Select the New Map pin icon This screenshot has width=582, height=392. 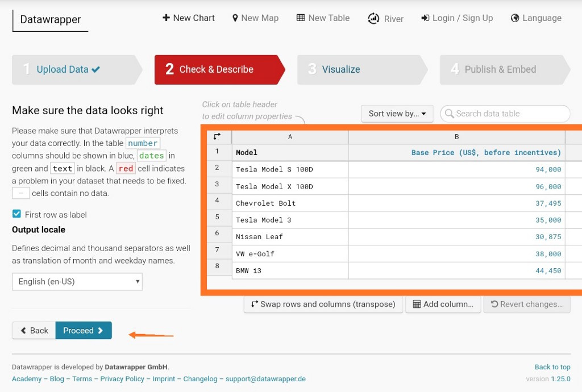click(x=235, y=18)
